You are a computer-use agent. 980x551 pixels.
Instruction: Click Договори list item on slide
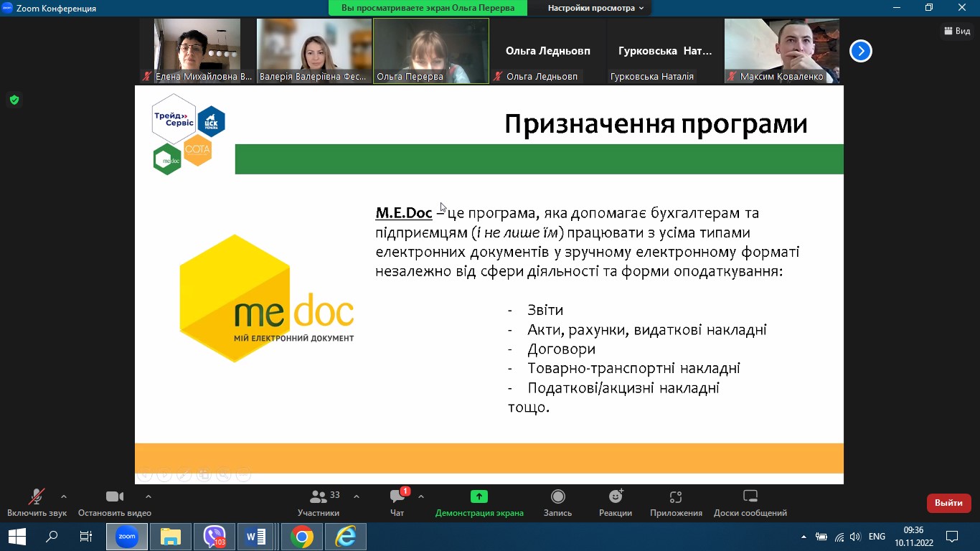[561, 349]
